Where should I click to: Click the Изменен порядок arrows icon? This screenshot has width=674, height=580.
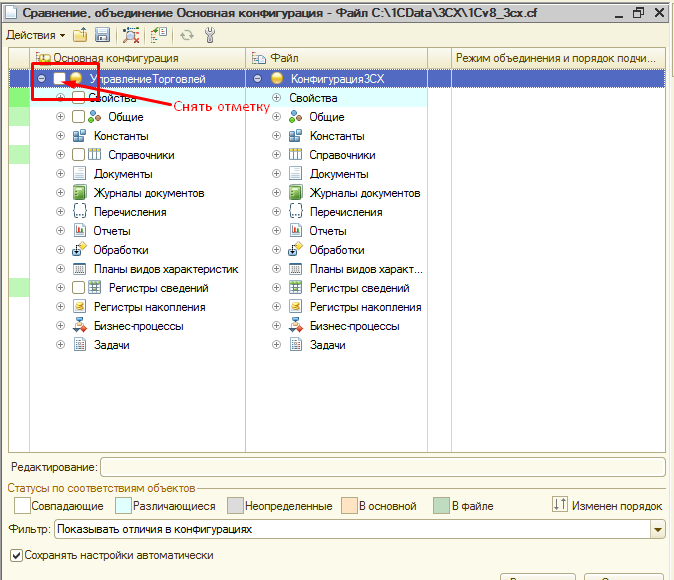560,504
